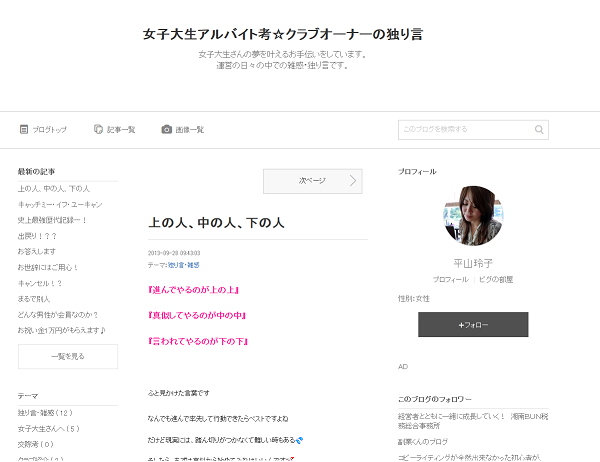Open the ピグの部屋 link
The width and height of the screenshot is (600, 462).
[x=496, y=279]
